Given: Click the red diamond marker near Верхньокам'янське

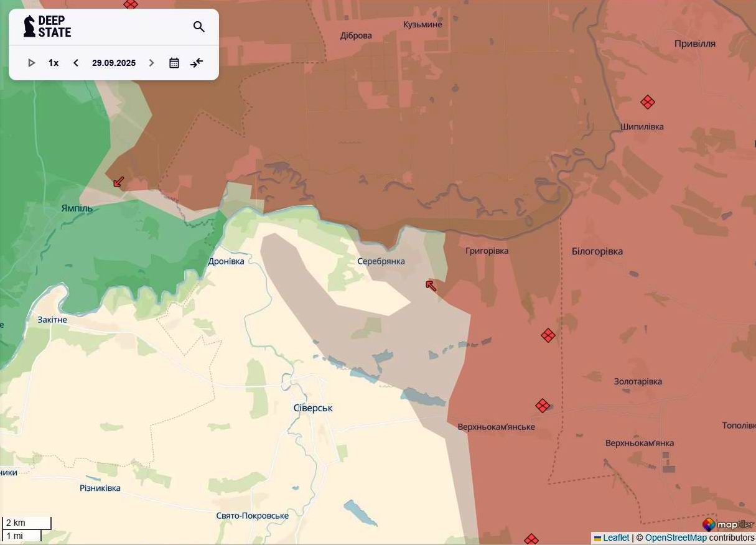Looking at the screenshot, I should point(541,405).
